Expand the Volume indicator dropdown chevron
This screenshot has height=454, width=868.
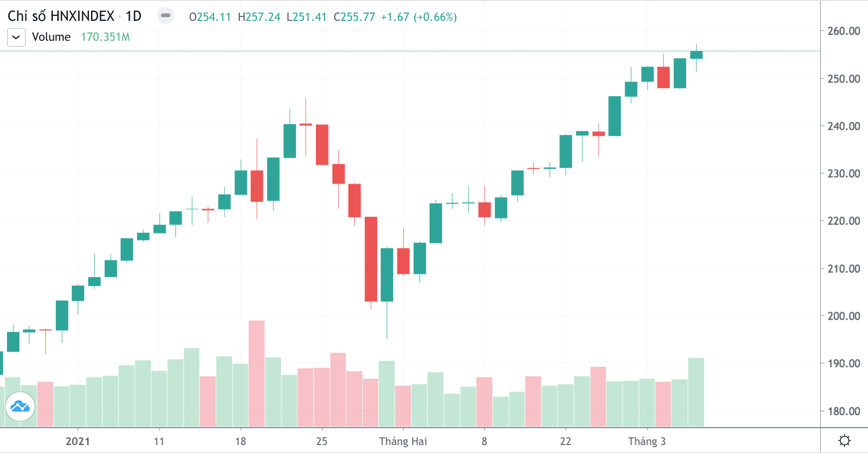click(x=16, y=37)
